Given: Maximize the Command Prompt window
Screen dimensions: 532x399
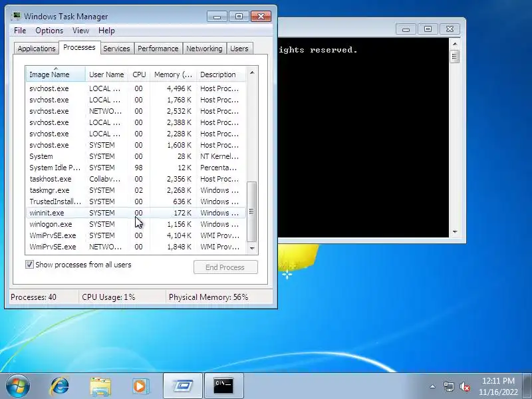Looking at the screenshot, I should tap(428, 29).
